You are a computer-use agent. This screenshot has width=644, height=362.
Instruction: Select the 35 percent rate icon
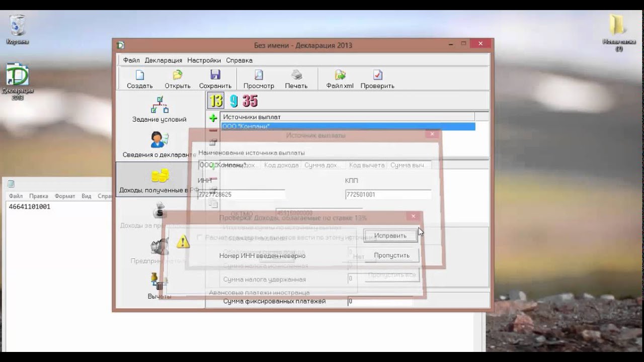point(250,101)
